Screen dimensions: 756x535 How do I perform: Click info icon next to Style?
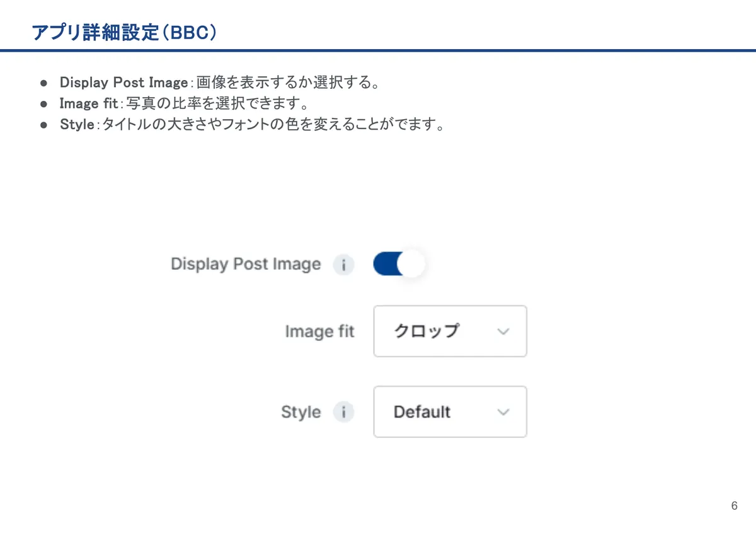343,412
